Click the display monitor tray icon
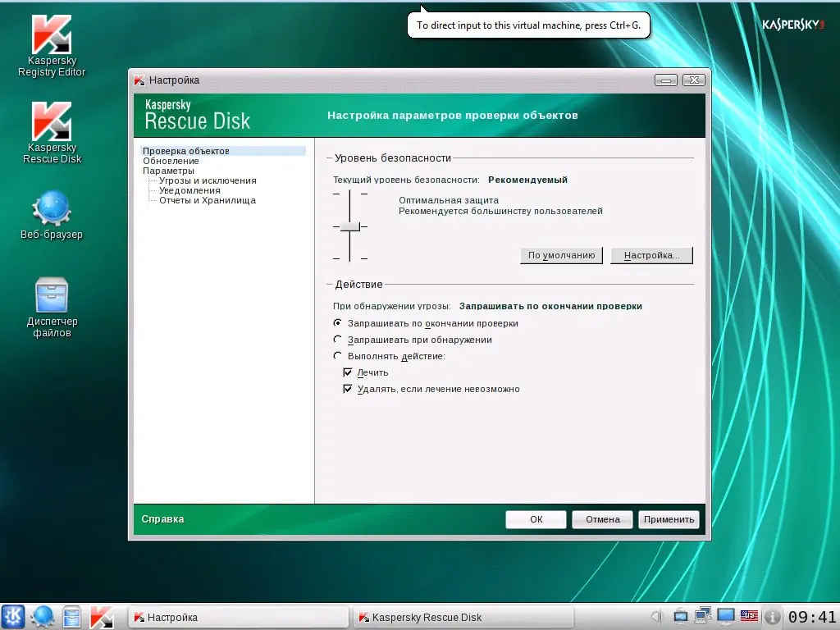Image resolution: width=840 pixels, height=630 pixels. tap(726, 616)
